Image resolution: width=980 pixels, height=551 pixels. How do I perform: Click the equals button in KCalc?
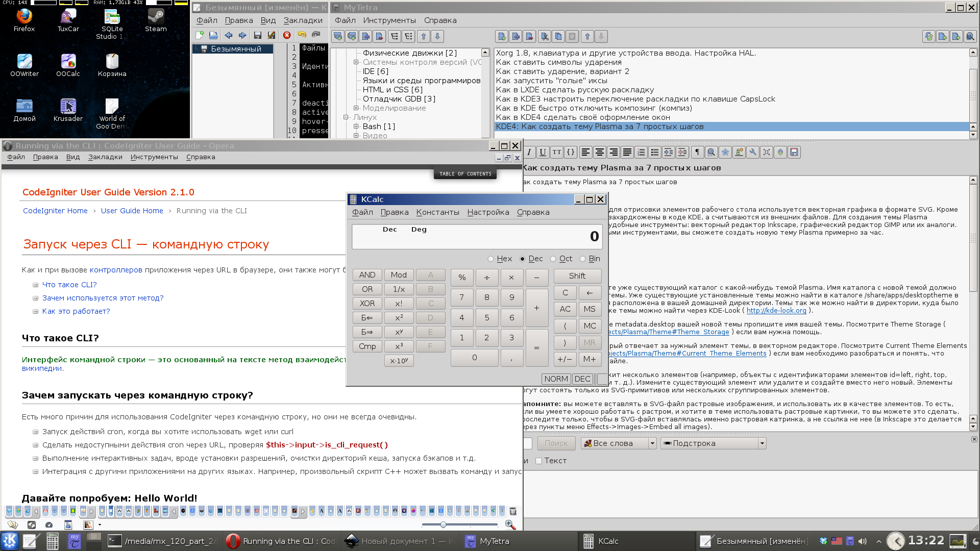[537, 348]
